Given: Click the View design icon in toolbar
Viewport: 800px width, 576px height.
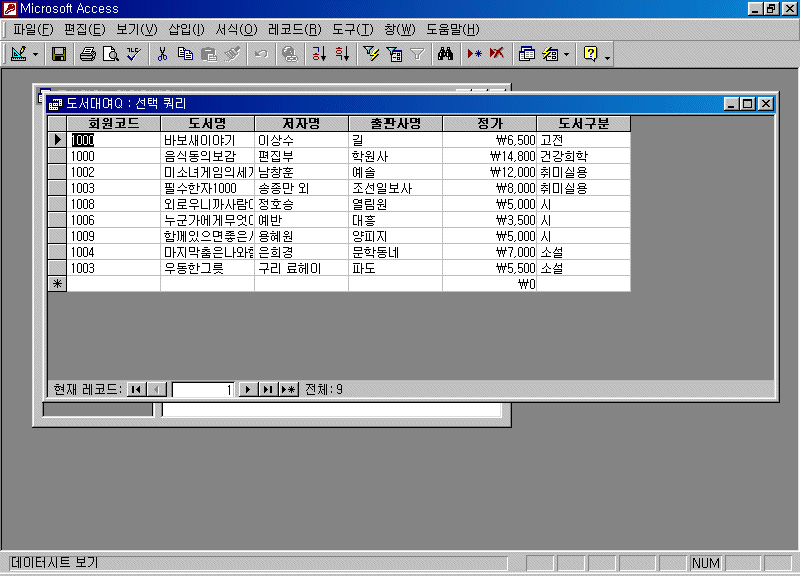Looking at the screenshot, I should click(19, 54).
